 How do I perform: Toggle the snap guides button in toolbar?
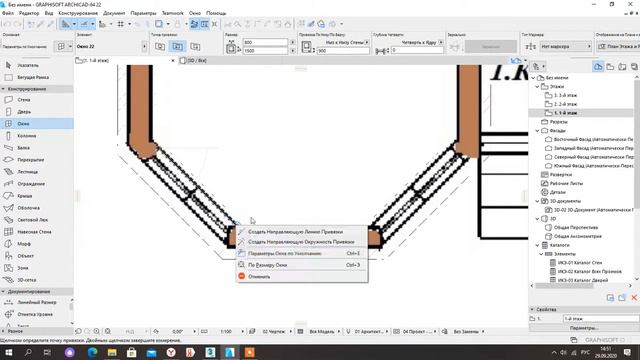(84, 24)
